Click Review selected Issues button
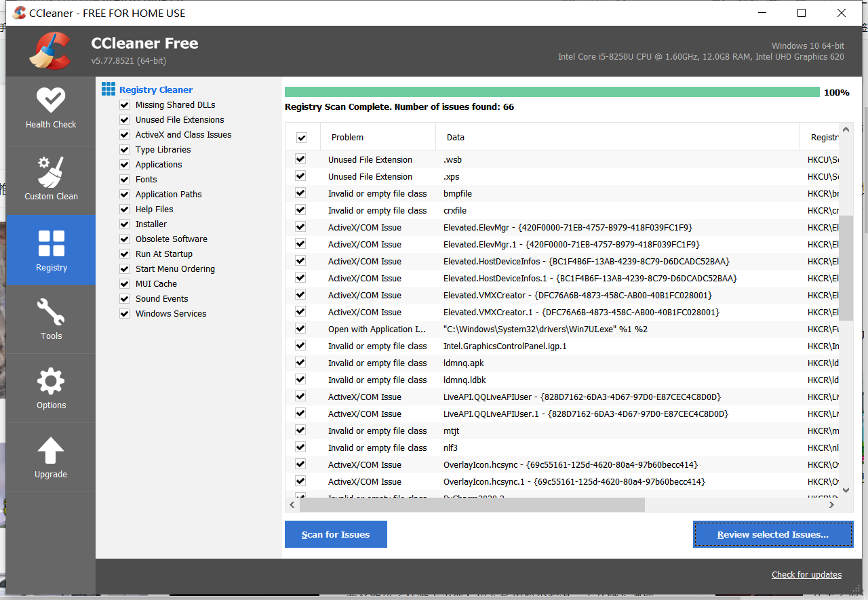 (773, 534)
